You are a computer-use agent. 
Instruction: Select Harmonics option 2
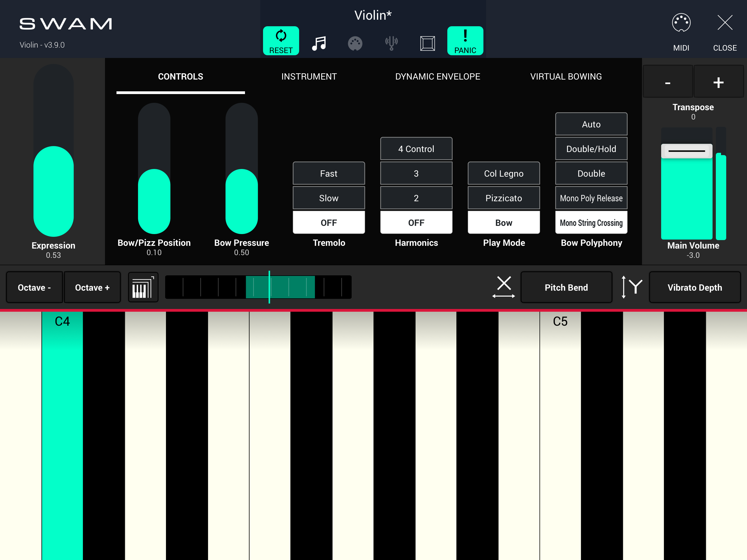pyautogui.click(x=416, y=198)
